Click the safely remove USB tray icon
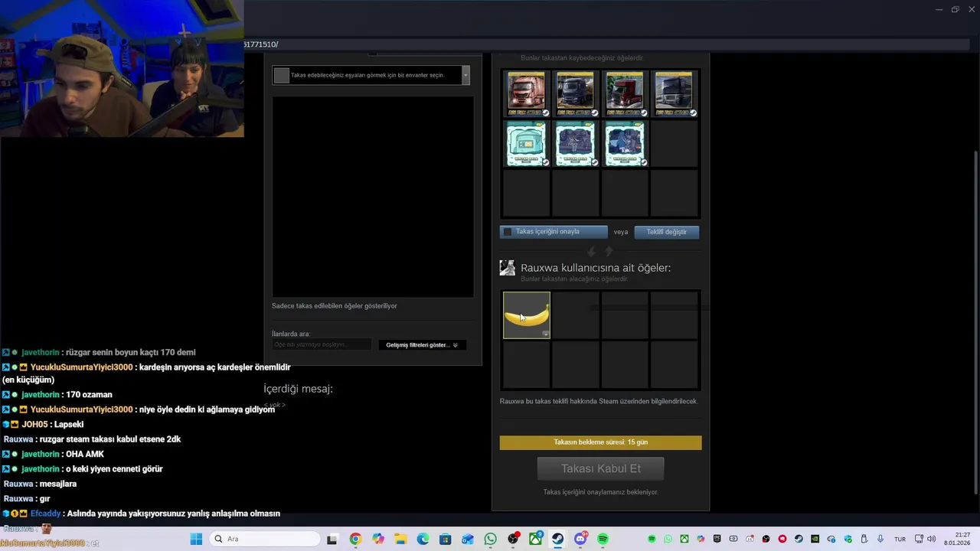This screenshot has height=551, width=980. [x=864, y=539]
